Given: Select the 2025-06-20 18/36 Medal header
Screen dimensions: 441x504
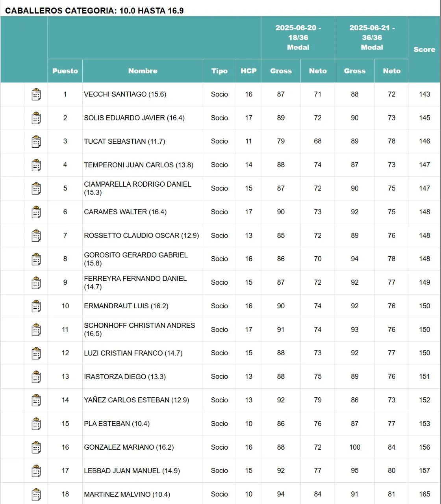Looking at the screenshot, I should (298, 38).
